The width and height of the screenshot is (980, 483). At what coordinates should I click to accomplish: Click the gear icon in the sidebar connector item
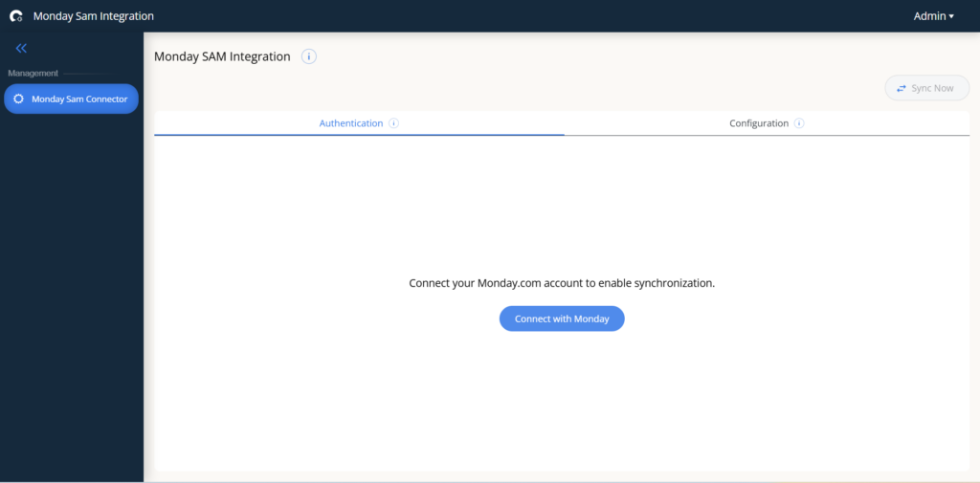point(18,99)
